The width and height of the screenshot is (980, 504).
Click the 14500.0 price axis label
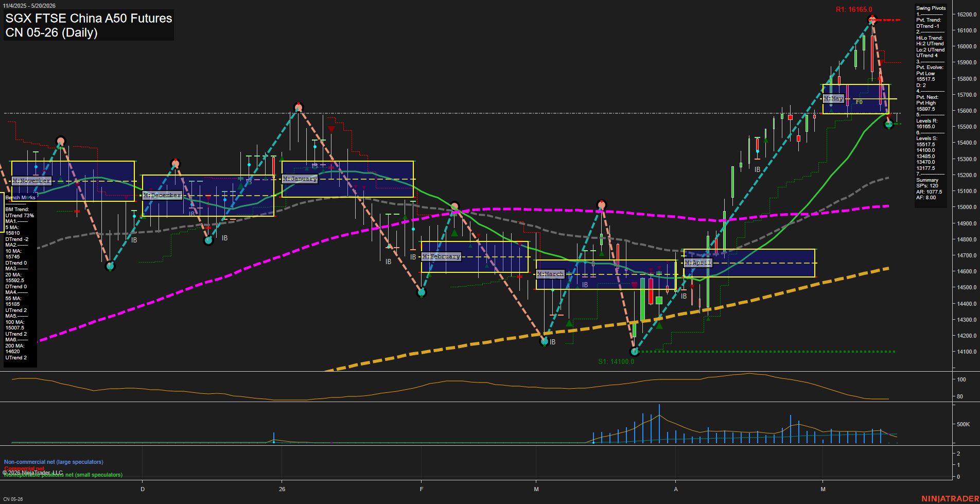pyautogui.click(x=967, y=287)
